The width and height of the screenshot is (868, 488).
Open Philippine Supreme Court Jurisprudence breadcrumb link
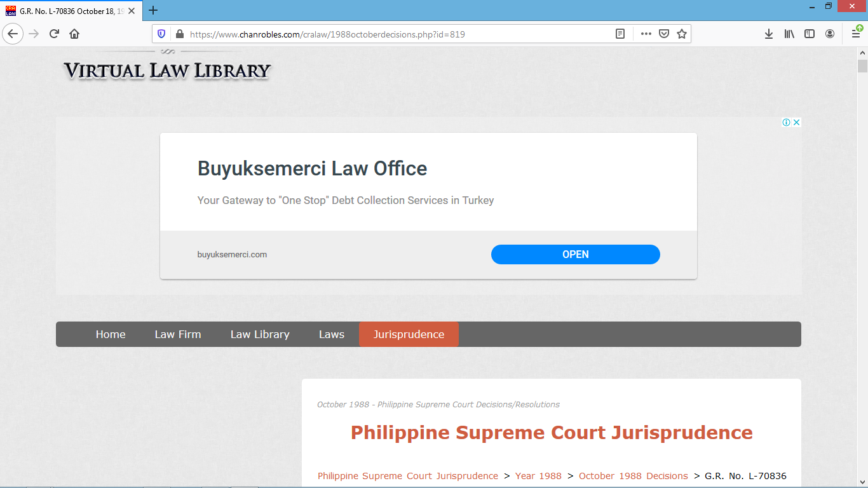(408, 476)
